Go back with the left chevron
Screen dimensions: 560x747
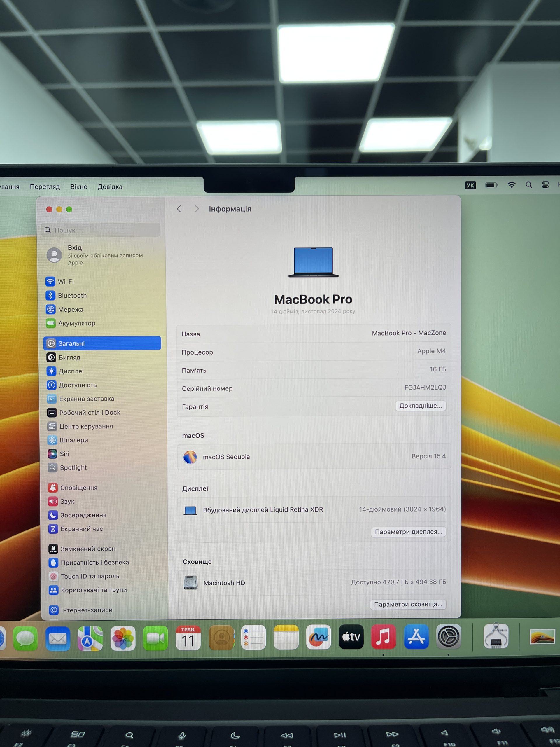click(179, 209)
